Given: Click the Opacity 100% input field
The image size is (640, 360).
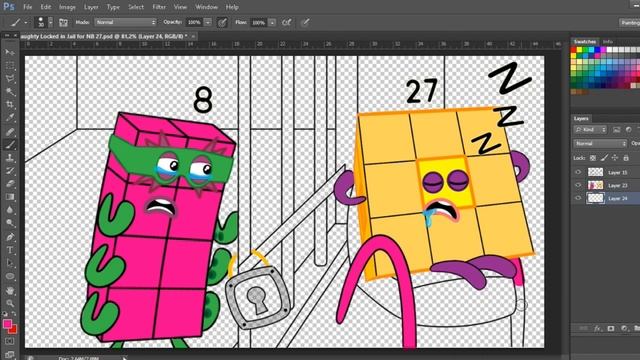Looking at the screenshot, I should coord(194,22).
